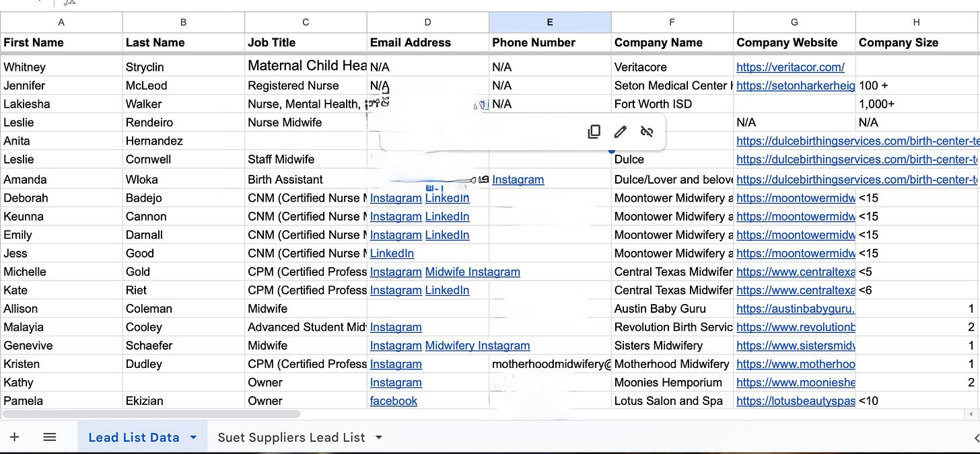This screenshot has height=454, width=980.
Task: Select the First Name header cell
Action: (61, 42)
